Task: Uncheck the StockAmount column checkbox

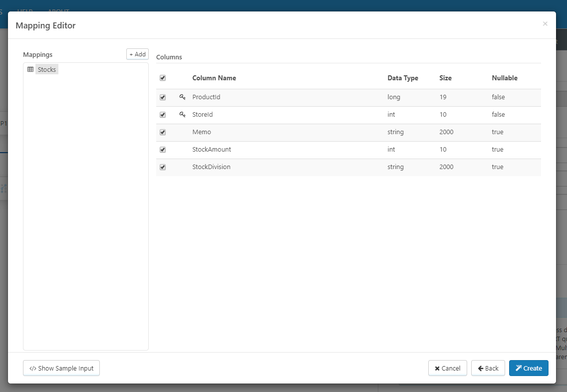Action: pyautogui.click(x=163, y=150)
